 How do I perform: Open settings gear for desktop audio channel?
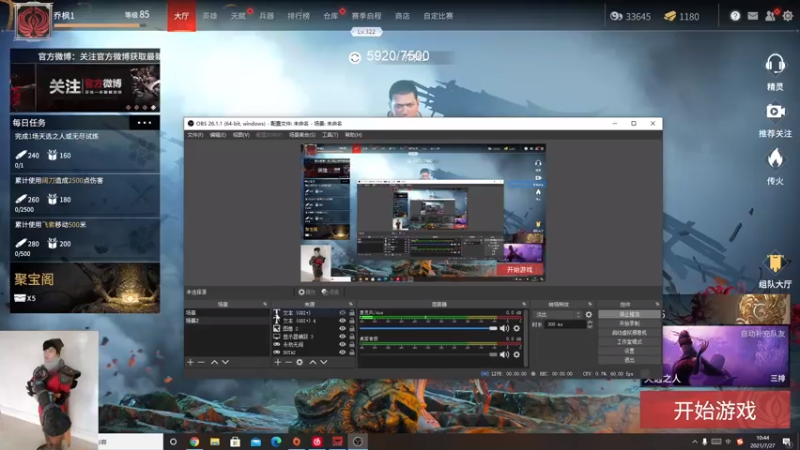pyautogui.click(x=516, y=354)
